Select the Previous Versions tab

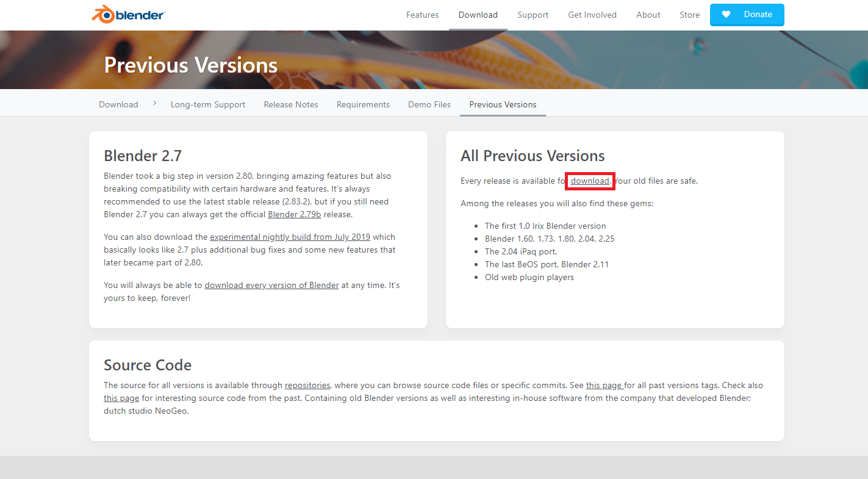(503, 104)
